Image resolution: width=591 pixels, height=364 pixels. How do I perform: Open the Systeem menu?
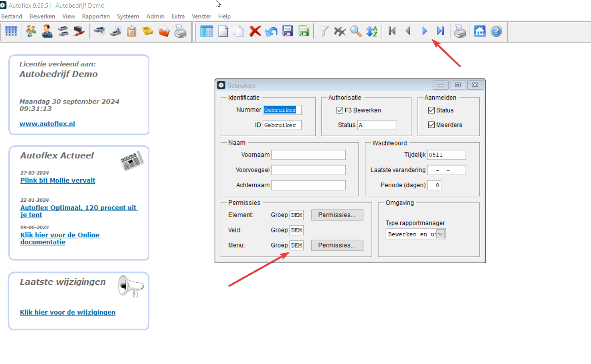(128, 16)
